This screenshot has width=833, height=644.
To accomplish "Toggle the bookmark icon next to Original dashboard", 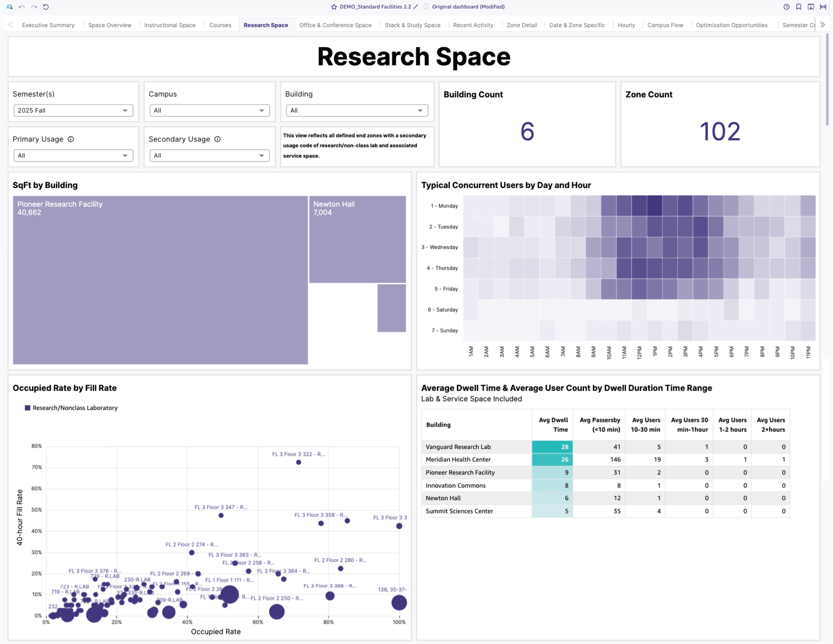I will point(426,7).
